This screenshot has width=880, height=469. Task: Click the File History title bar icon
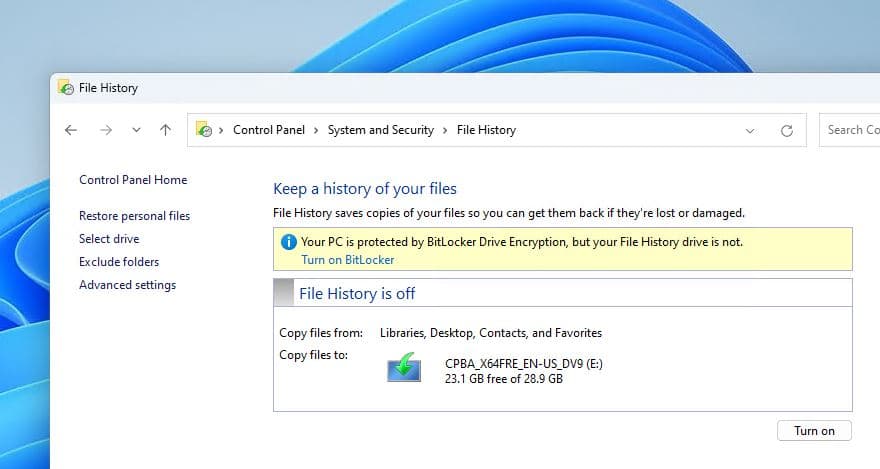[x=66, y=88]
